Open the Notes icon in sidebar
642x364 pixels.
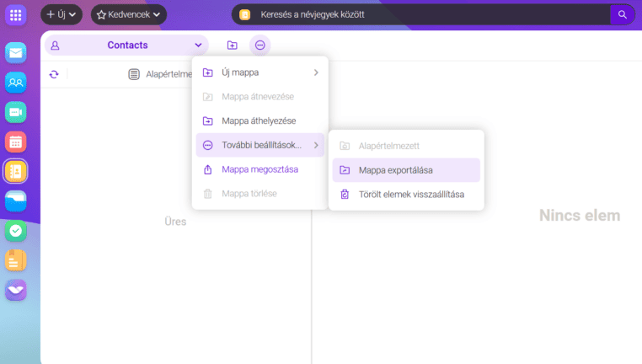pyautogui.click(x=16, y=260)
